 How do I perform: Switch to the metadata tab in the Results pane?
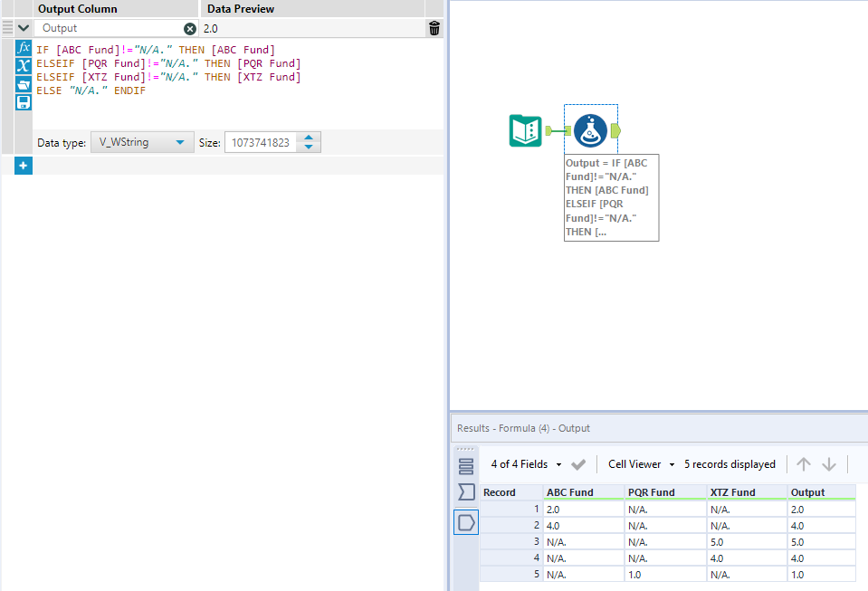point(465,491)
